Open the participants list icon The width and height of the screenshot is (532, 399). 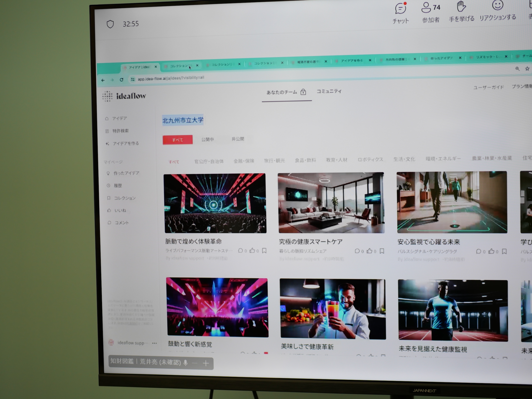pos(426,8)
